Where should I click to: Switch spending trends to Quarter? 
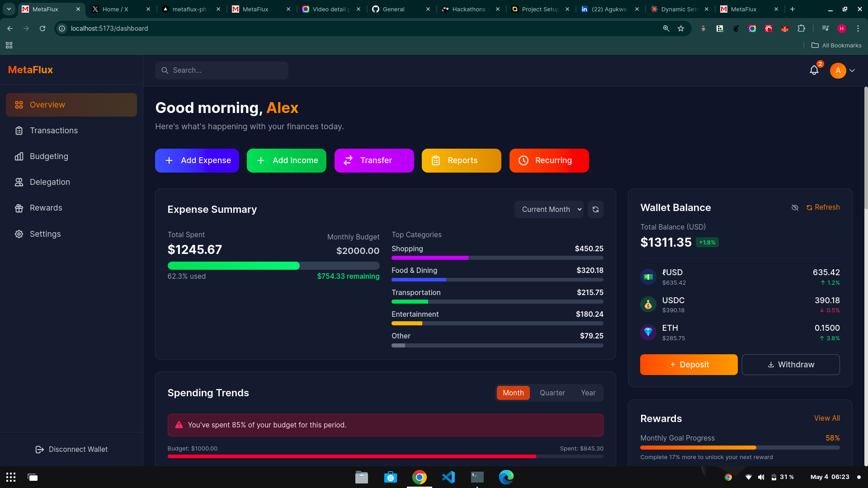(x=552, y=393)
